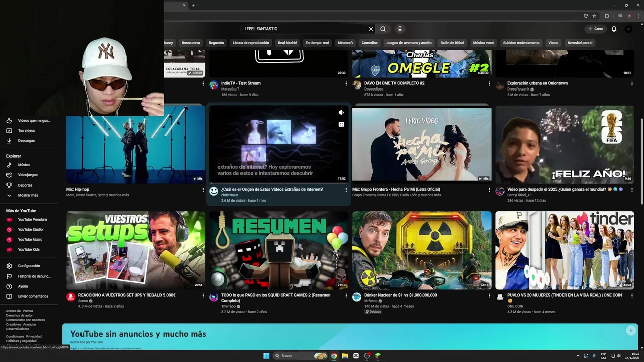The height and width of the screenshot is (362, 644).
Task: Open the tinder PUVLO video thumbnail
Action: click(x=565, y=250)
